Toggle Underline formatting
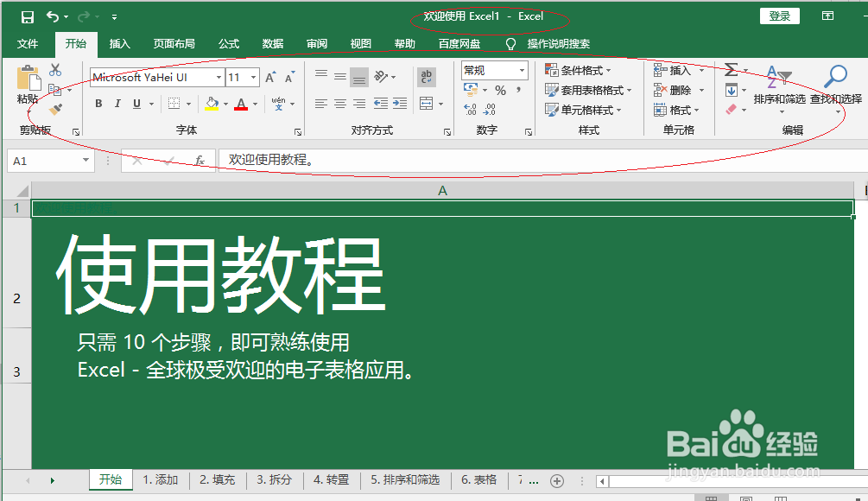This screenshot has width=868, height=501. [x=136, y=104]
